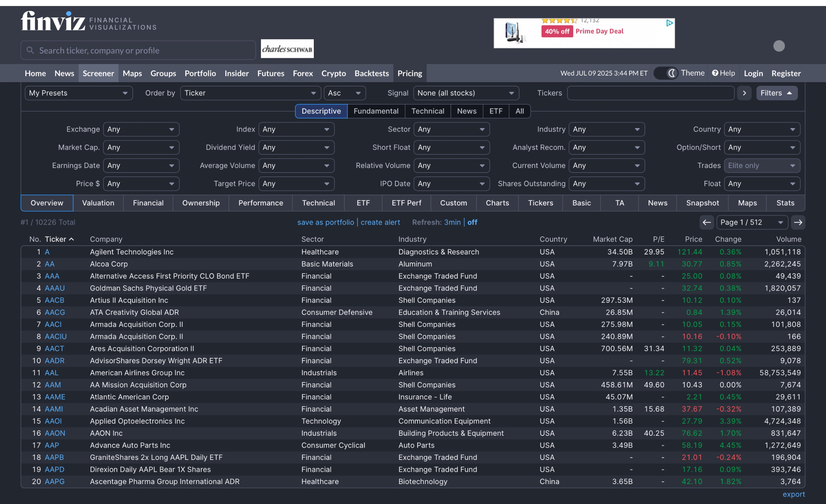This screenshot has height=504, width=826.
Task: Click the gray profile circle icon
Action: [779, 46]
